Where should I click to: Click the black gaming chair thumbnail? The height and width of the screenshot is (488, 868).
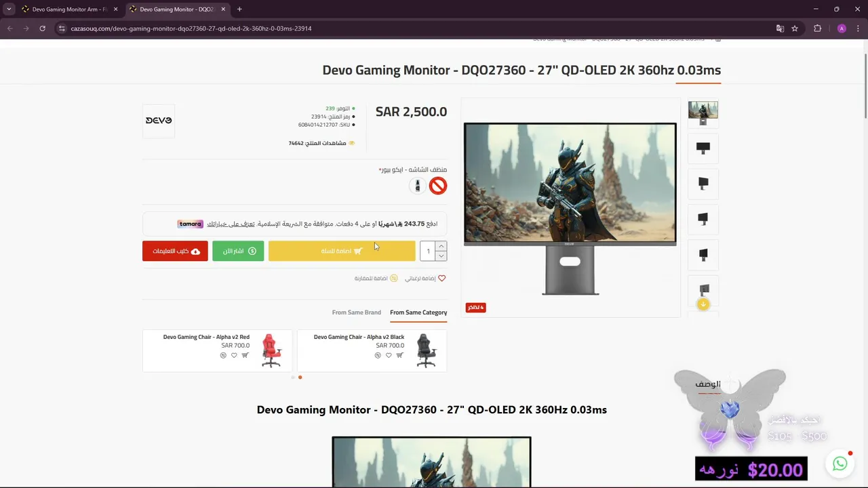(x=426, y=350)
